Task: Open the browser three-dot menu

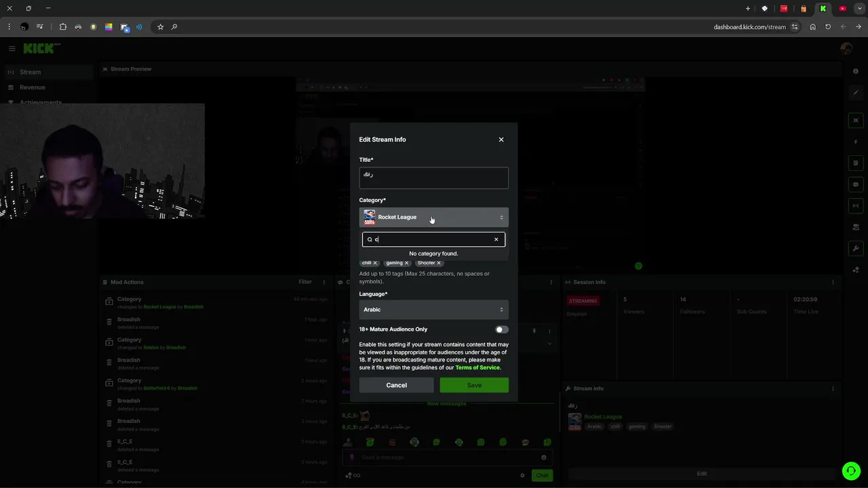Action: pyautogui.click(x=9, y=27)
